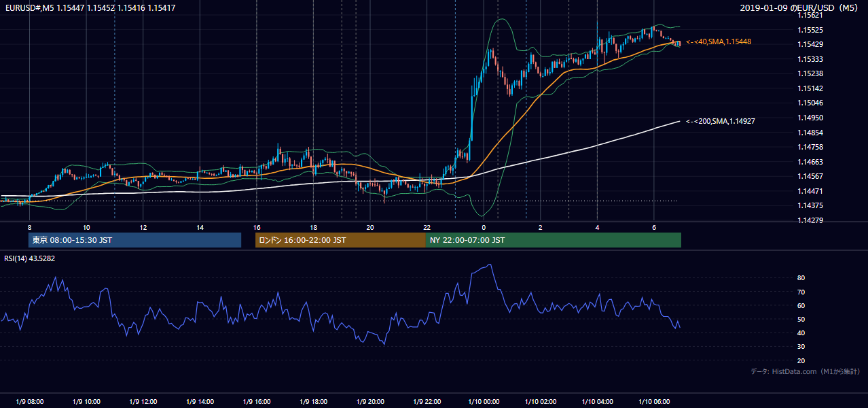Click price axis value 1.14758
868x408 pixels.
click(x=810, y=147)
